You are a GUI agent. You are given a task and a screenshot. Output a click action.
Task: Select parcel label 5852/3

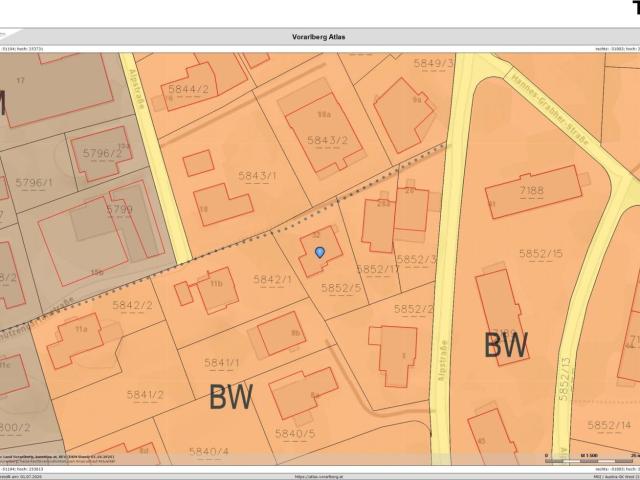[x=416, y=259]
